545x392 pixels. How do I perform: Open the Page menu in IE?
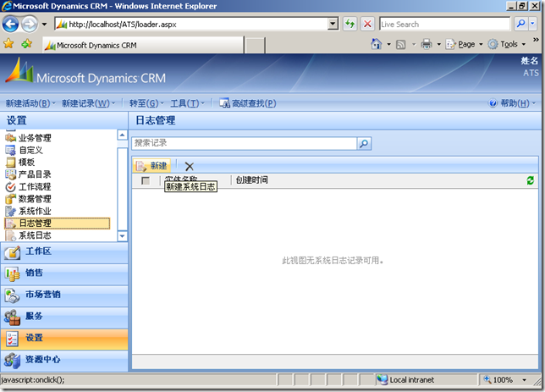click(464, 44)
